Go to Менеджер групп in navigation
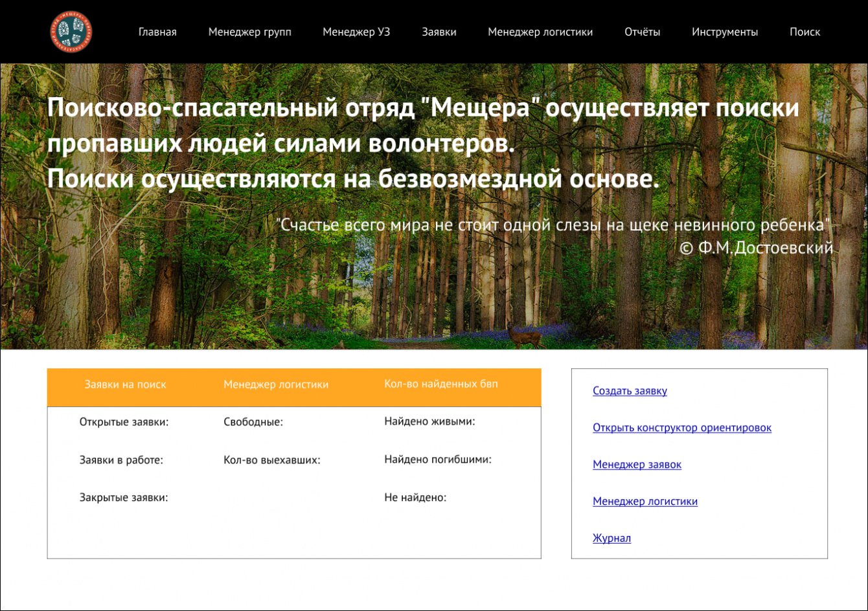Image resolution: width=868 pixels, height=611 pixels. pos(249,32)
